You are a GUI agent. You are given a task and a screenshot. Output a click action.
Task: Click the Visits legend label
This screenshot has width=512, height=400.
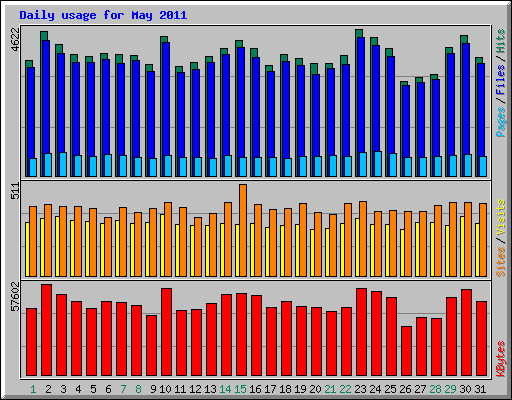tap(500, 218)
